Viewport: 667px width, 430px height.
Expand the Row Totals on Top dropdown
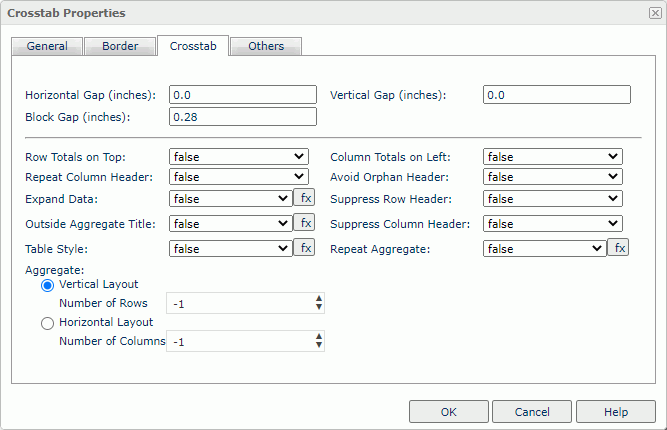tap(239, 157)
